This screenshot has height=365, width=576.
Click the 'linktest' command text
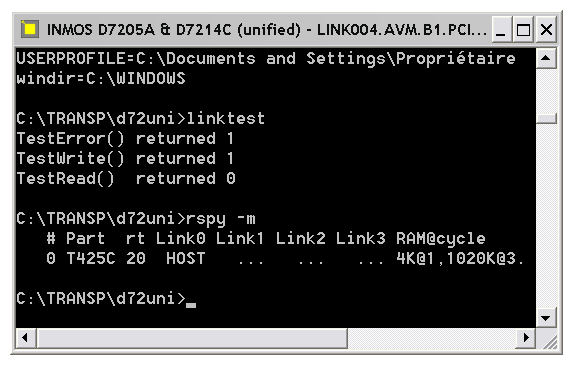226,118
